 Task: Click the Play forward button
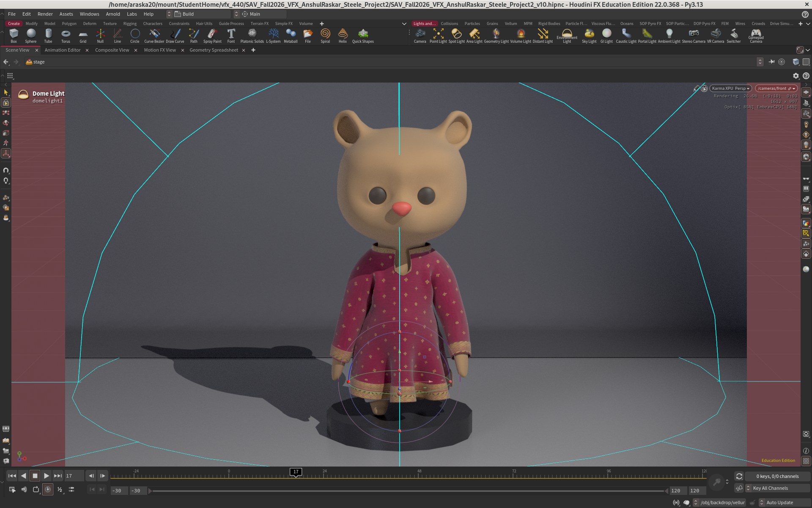47,476
